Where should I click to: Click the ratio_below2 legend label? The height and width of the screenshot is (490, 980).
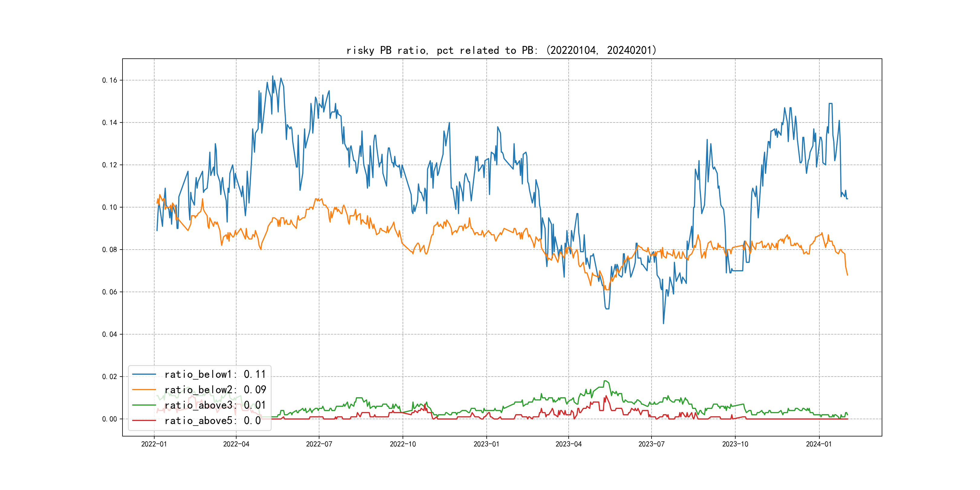(215, 390)
